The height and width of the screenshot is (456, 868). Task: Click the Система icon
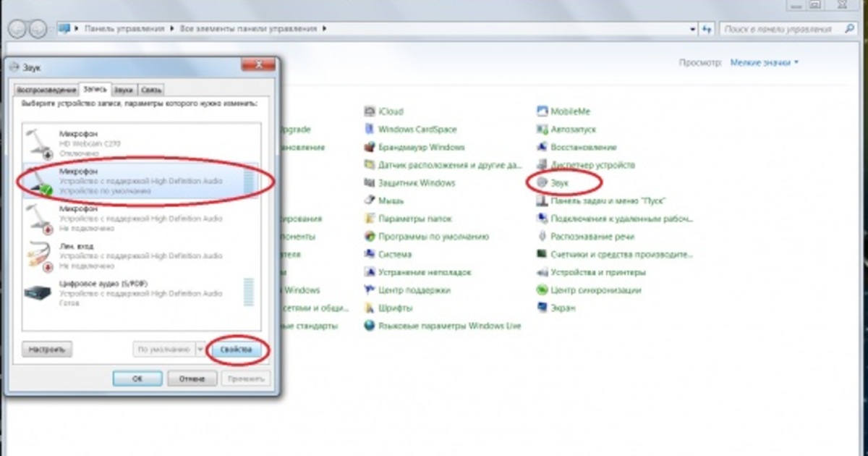click(x=370, y=255)
